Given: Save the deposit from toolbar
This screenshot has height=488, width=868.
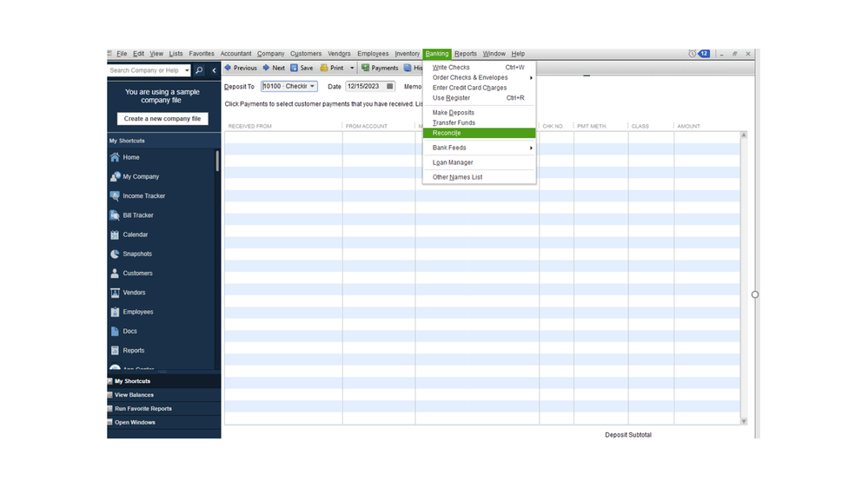Looking at the screenshot, I should 301,68.
